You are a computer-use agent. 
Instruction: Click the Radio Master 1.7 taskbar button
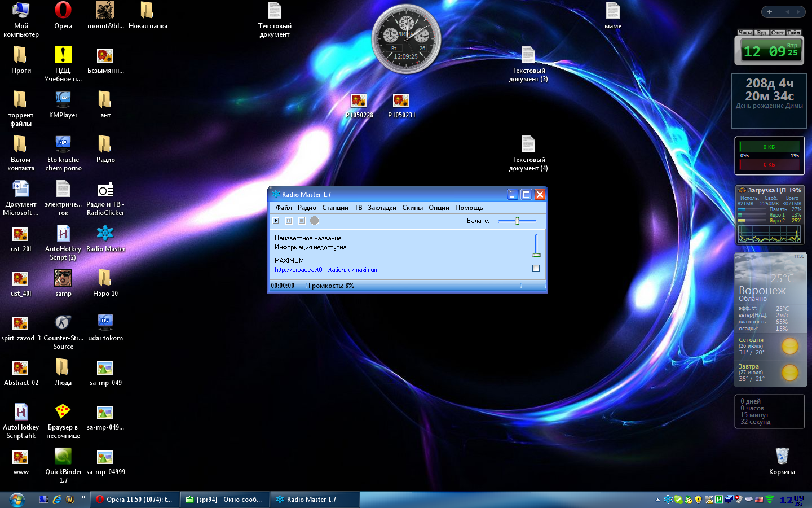[315, 500]
